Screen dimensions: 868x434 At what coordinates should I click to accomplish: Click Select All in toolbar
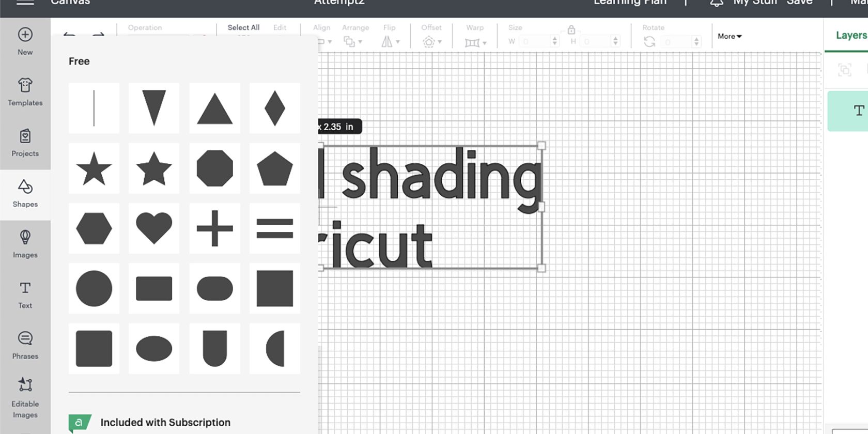tap(243, 27)
